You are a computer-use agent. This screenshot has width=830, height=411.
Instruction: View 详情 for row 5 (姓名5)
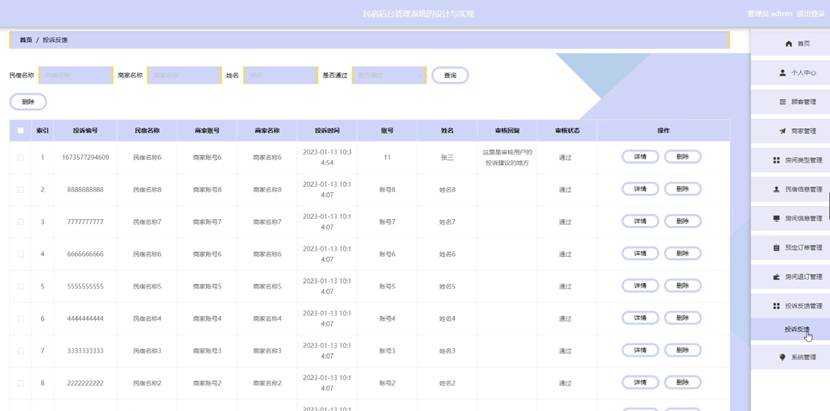640,286
